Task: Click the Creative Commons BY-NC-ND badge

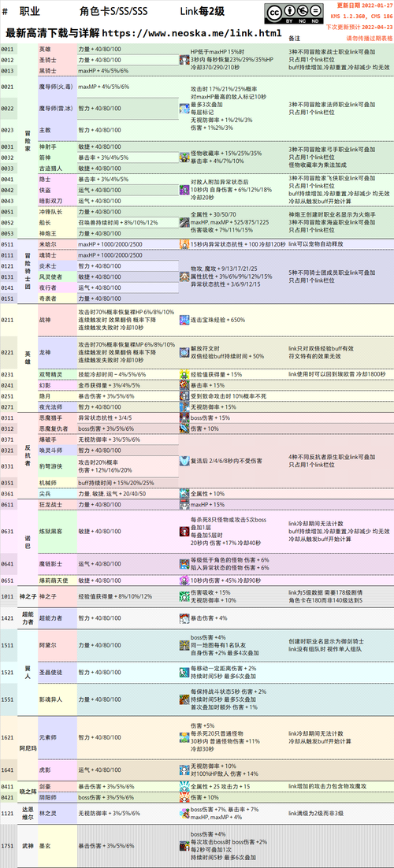Action: point(294,13)
